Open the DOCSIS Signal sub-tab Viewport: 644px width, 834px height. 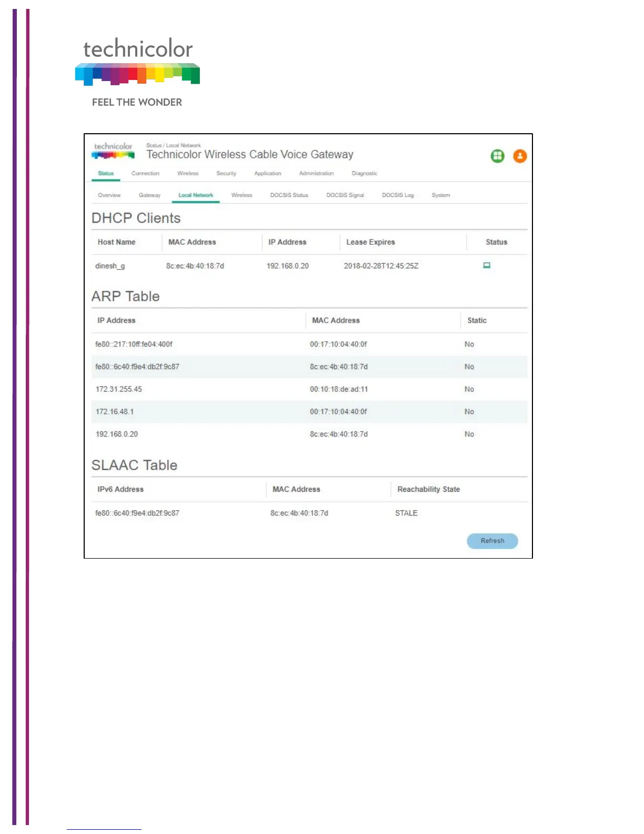tap(345, 195)
